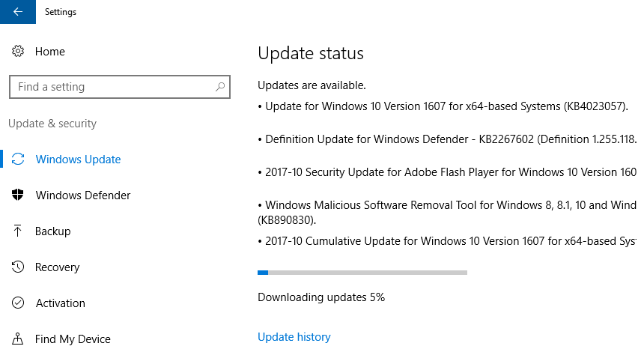This screenshot has width=644, height=361.
Task: Click the back arrow button
Action: click(18, 12)
